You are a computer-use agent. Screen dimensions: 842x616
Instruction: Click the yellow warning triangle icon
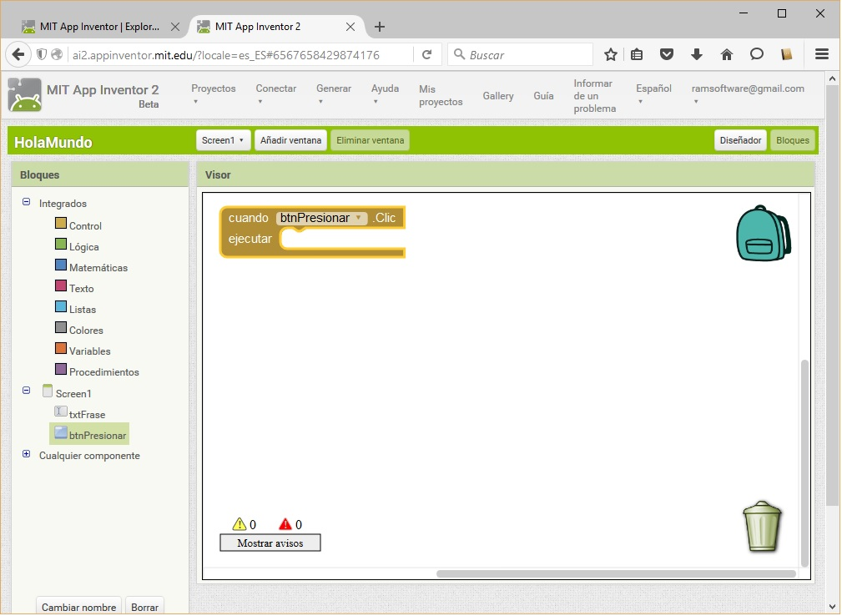[x=239, y=524]
